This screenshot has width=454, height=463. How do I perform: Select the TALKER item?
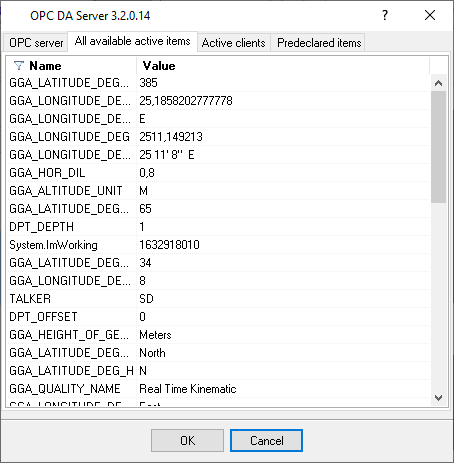[x=30, y=299]
